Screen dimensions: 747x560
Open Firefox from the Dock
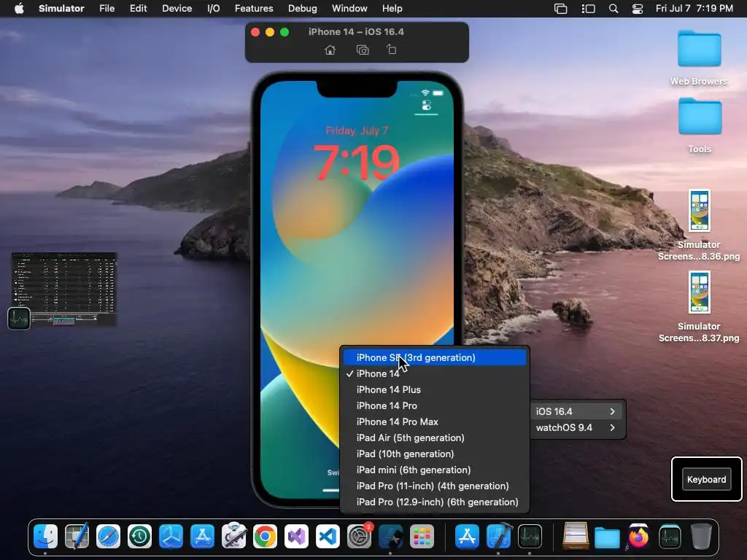tap(638, 537)
